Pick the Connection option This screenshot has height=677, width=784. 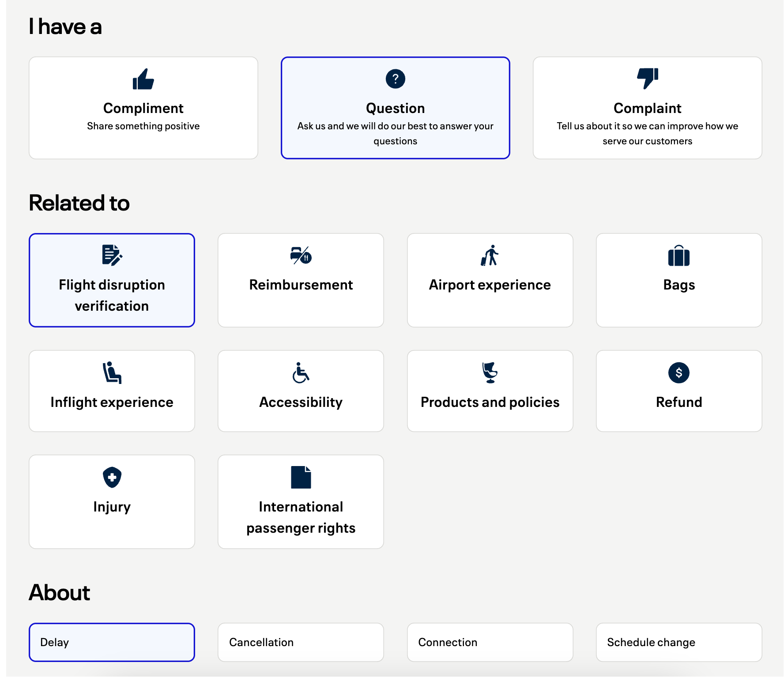coord(490,642)
